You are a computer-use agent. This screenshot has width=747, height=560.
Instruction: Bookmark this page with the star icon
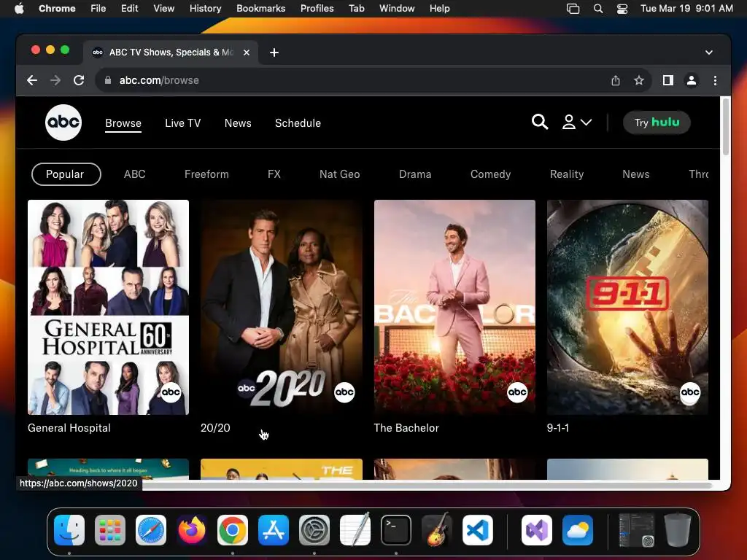point(639,80)
